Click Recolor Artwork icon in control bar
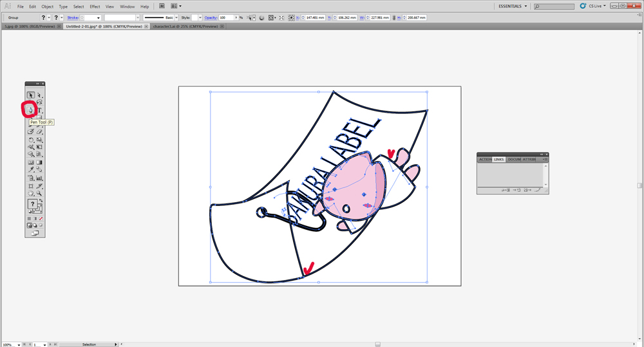This screenshot has width=644, height=347. [261, 17]
